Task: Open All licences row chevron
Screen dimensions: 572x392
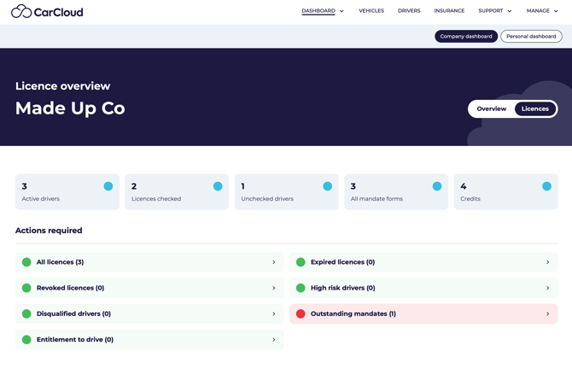Action: click(x=274, y=262)
